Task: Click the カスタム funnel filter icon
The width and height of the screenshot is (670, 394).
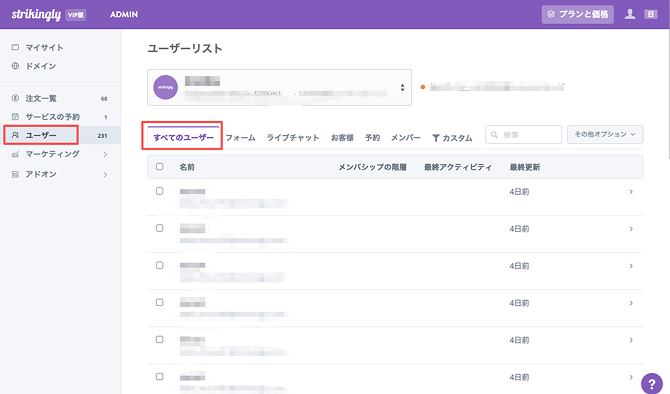Action: 436,138
